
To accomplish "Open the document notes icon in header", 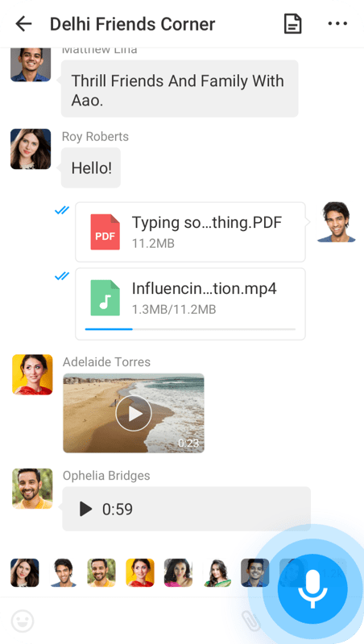I will pos(293,24).
